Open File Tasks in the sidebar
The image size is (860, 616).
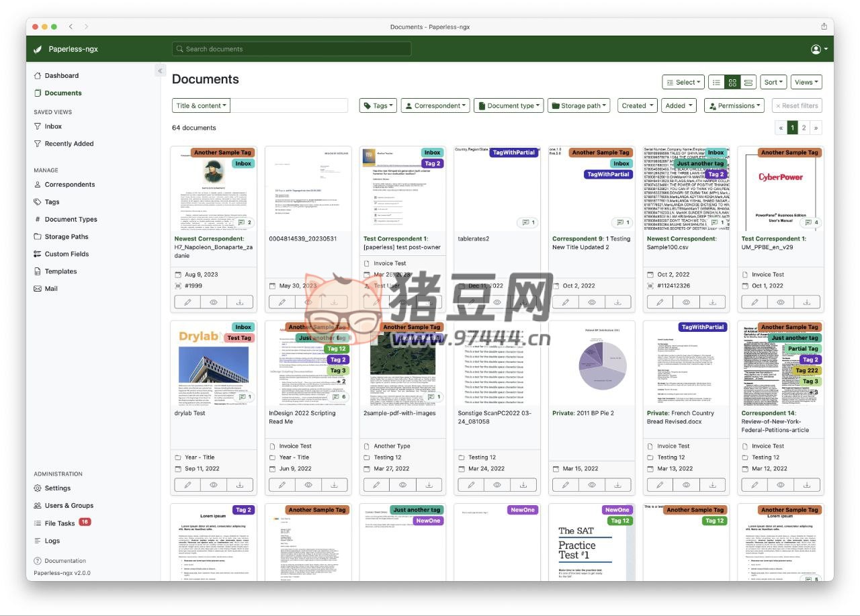click(60, 523)
